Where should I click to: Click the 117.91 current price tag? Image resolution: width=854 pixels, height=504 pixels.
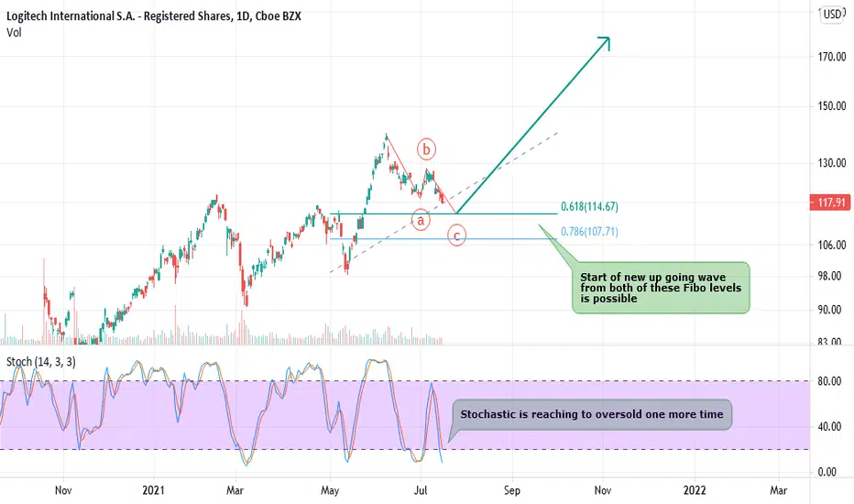829,203
